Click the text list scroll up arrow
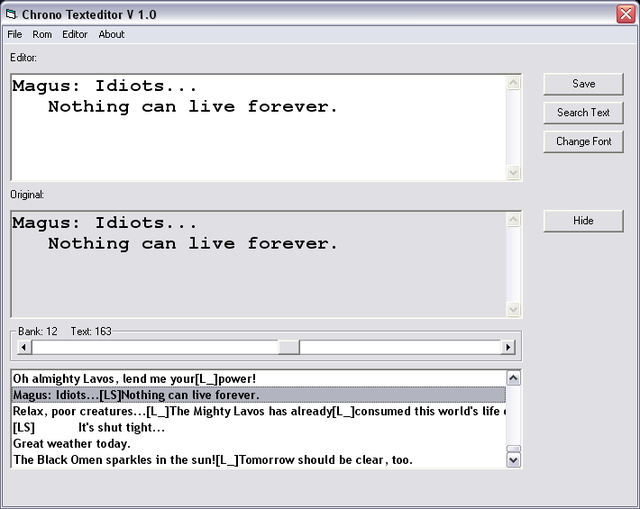640x509 pixels. tap(513, 378)
